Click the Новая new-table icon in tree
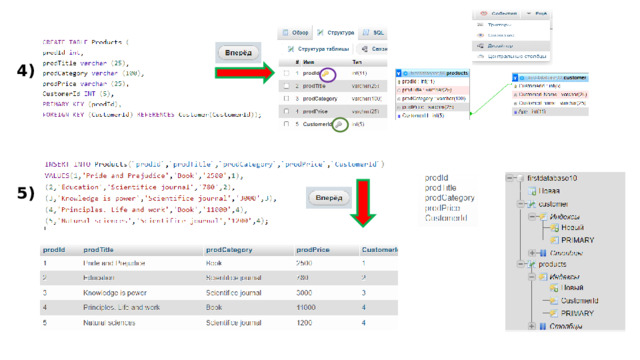The image size is (640, 360). [531, 191]
